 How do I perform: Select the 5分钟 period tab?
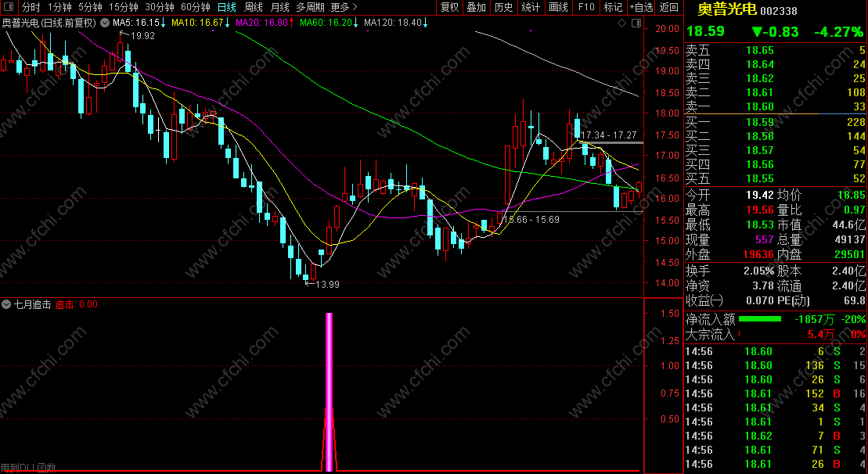pos(90,7)
